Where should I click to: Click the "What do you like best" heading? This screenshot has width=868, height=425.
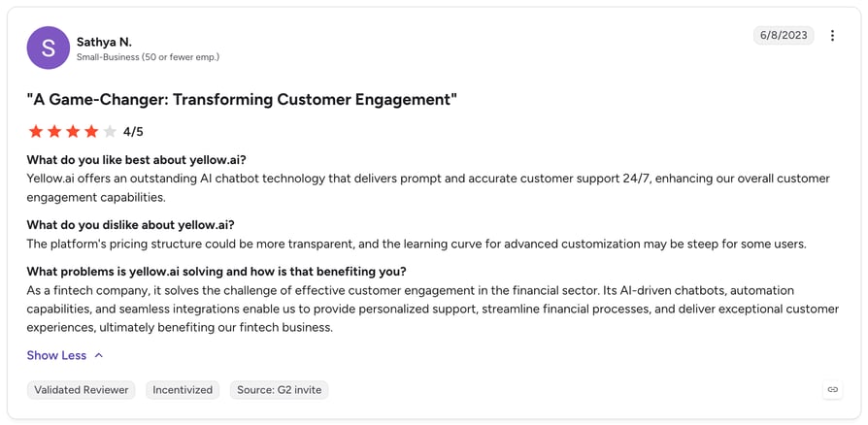click(x=136, y=160)
